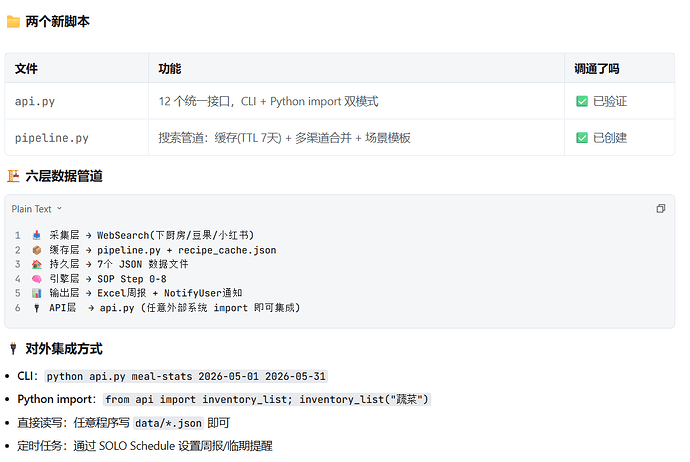Click code line 'api.py (任意外部系统 import 即可集成)'

click(200, 308)
